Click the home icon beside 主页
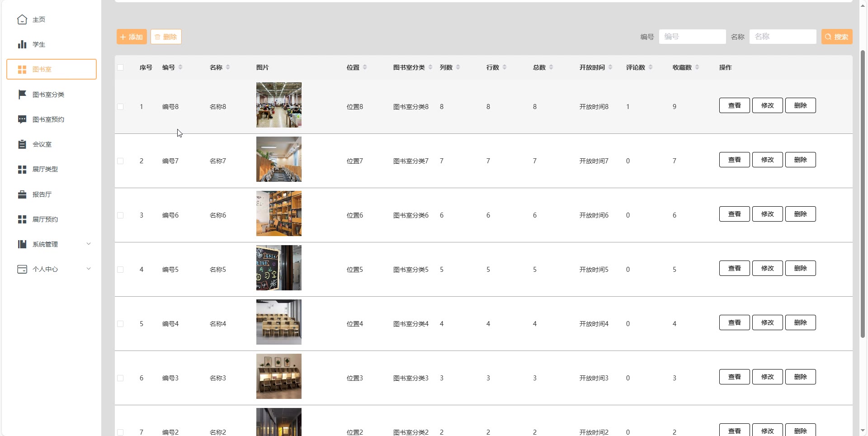This screenshot has width=868, height=436. 22,19
